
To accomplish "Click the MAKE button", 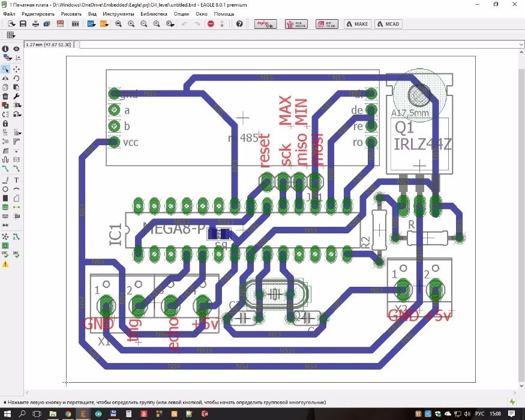I will (x=358, y=24).
